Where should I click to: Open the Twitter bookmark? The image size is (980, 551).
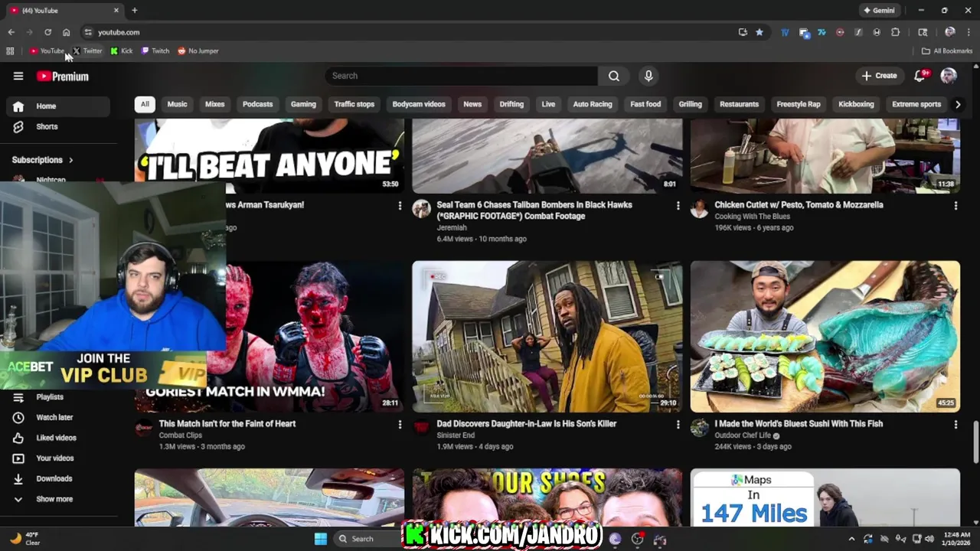tap(87, 51)
